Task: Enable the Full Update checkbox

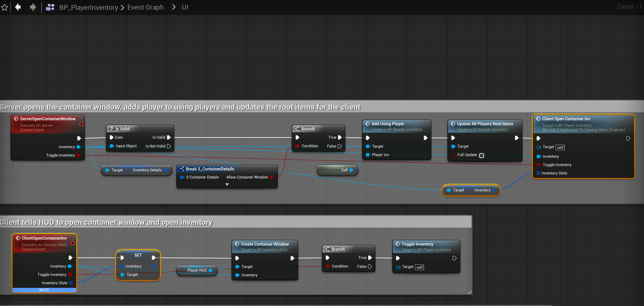Action: coord(481,155)
